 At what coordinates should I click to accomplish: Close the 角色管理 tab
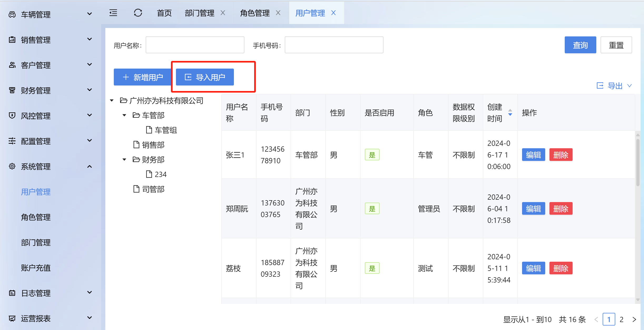tap(278, 13)
